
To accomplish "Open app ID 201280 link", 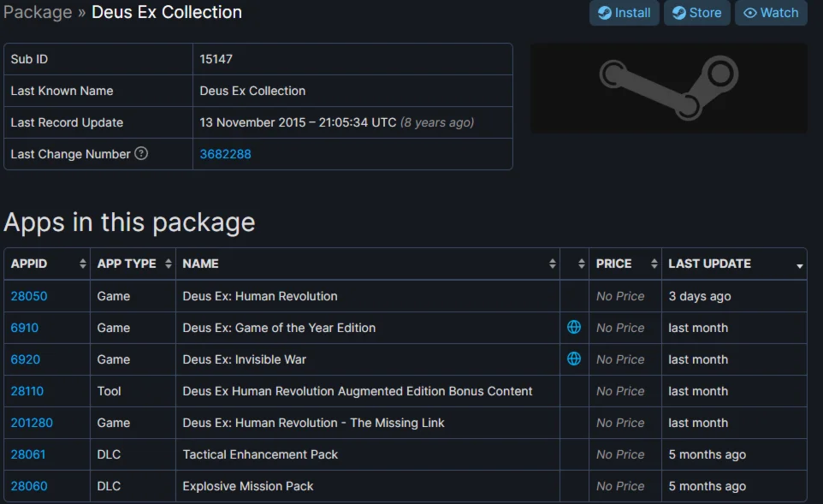I will coord(32,423).
